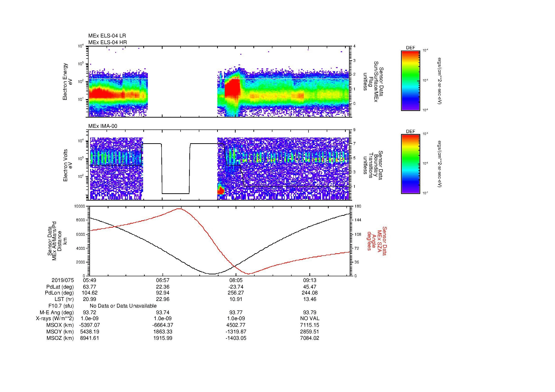The image size is (555, 392).
Task: Click the 'MSOX (km)' row label
Action: click(60, 325)
